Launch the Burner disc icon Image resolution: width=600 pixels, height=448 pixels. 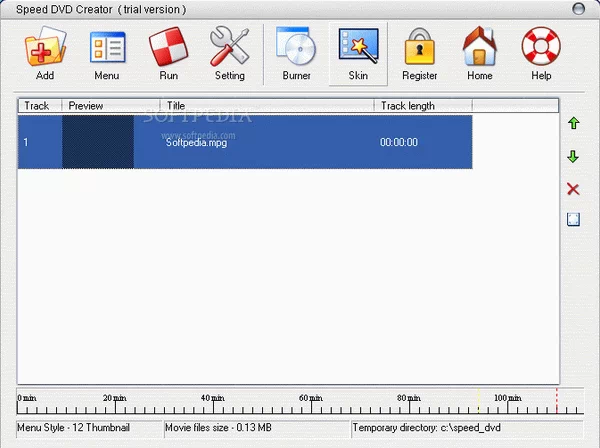click(296, 46)
